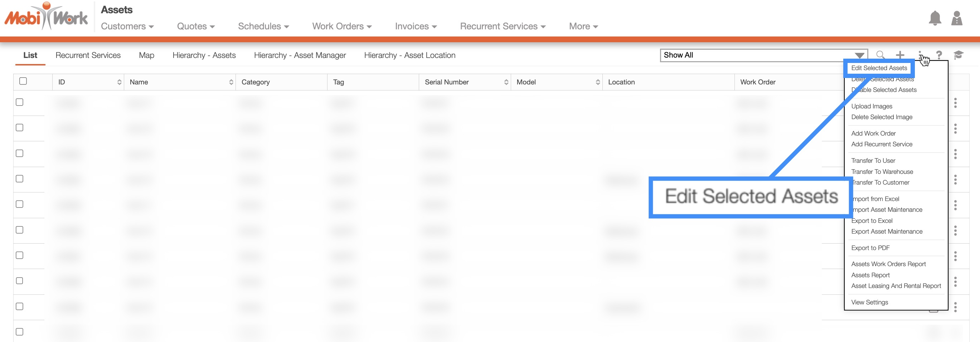Open the help question mark icon
Image resolution: width=980 pixels, height=342 pixels.
click(939, 55)
